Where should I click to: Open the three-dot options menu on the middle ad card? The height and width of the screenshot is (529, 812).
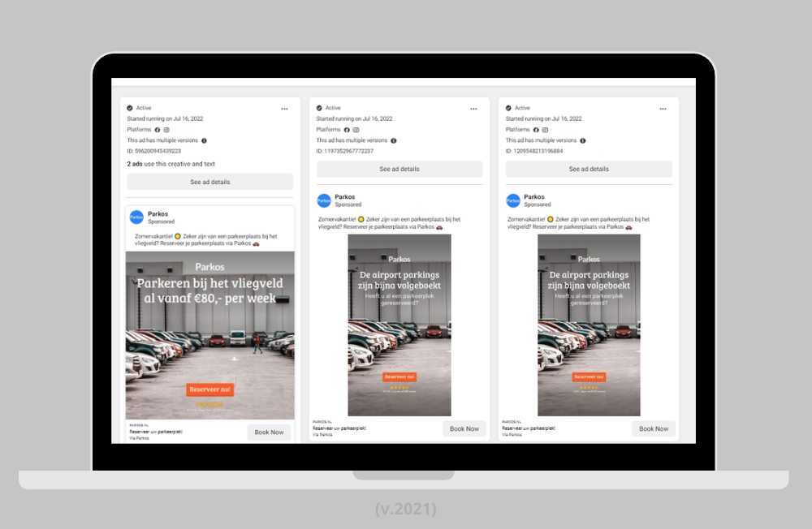[x=473, y=109]
